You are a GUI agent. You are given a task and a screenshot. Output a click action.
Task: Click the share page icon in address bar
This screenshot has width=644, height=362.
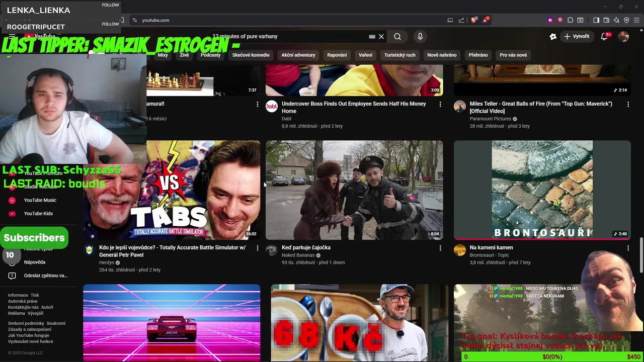[461, 20]
